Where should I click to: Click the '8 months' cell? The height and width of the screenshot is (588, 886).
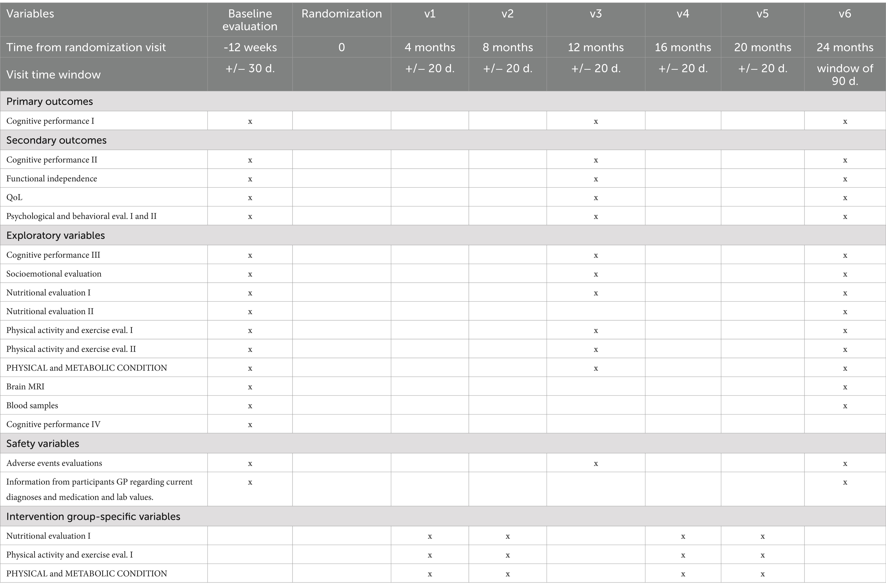tap(508, 47)
